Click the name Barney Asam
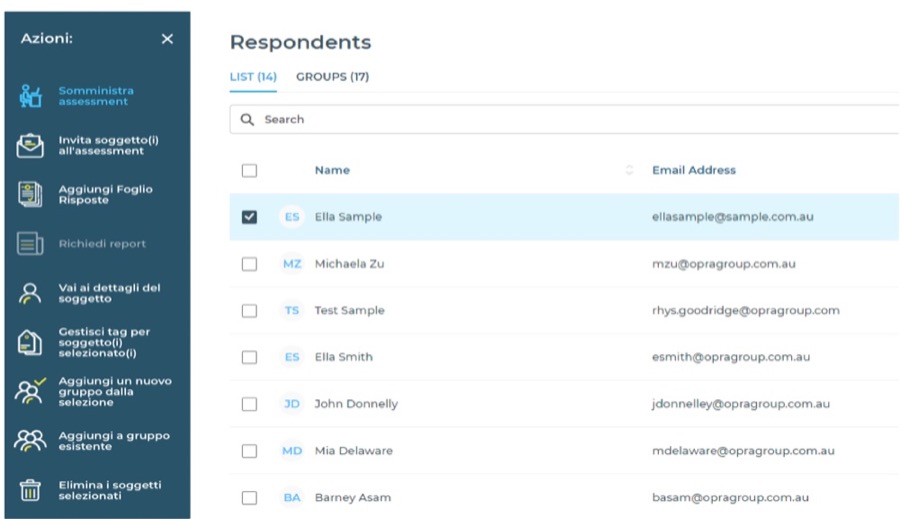The height and width of the screenshot is (519, 900). [x=352, y=498]
